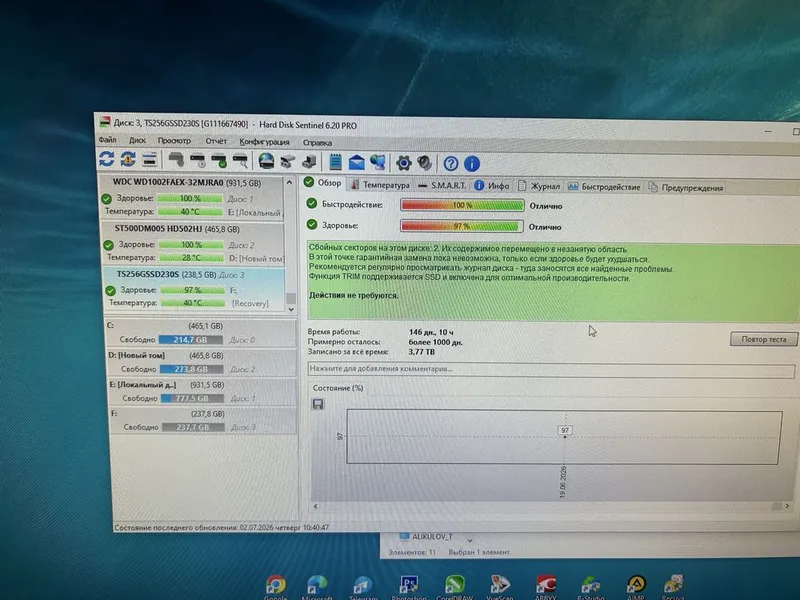Open the gear configuration icon
This screenshot has width=800, height=600.
click(404, 163)
